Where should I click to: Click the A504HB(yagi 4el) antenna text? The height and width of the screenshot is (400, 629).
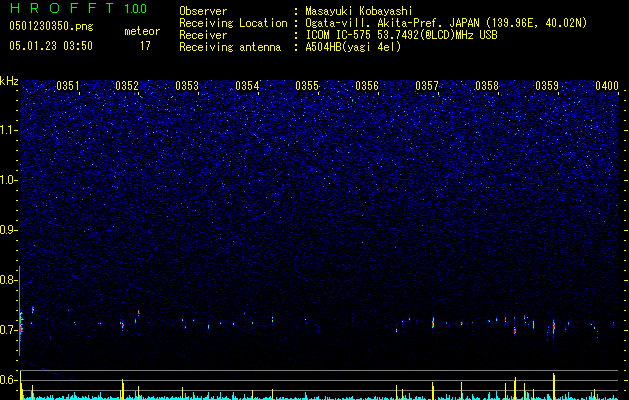[353, 47]
